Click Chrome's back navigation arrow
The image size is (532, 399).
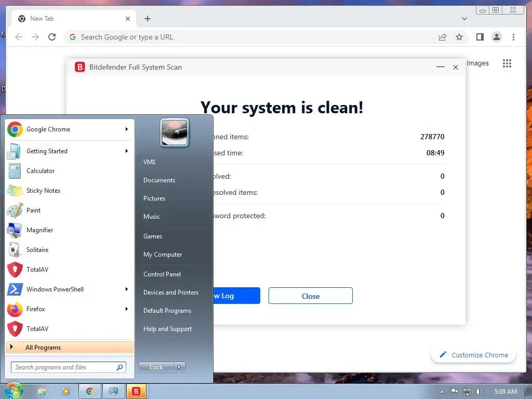click(19, 37)
